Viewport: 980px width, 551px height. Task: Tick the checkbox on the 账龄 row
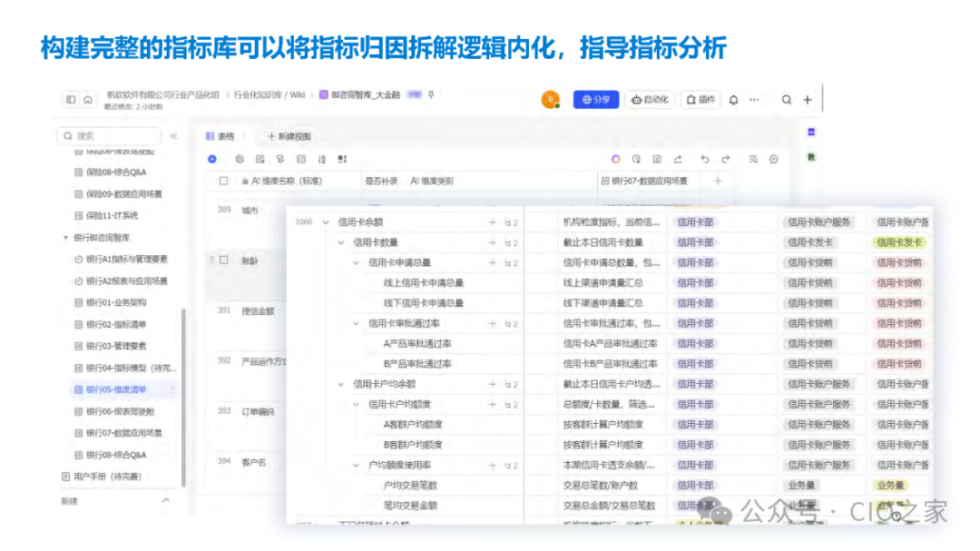click(x=224, y=261)
